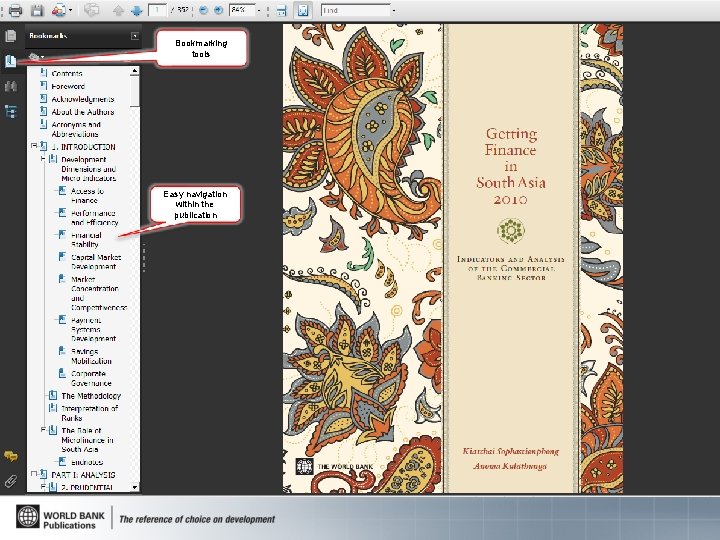
Task: Open the Model Tree panel icon
Action: pyautogui.click(x=11, y=111)
